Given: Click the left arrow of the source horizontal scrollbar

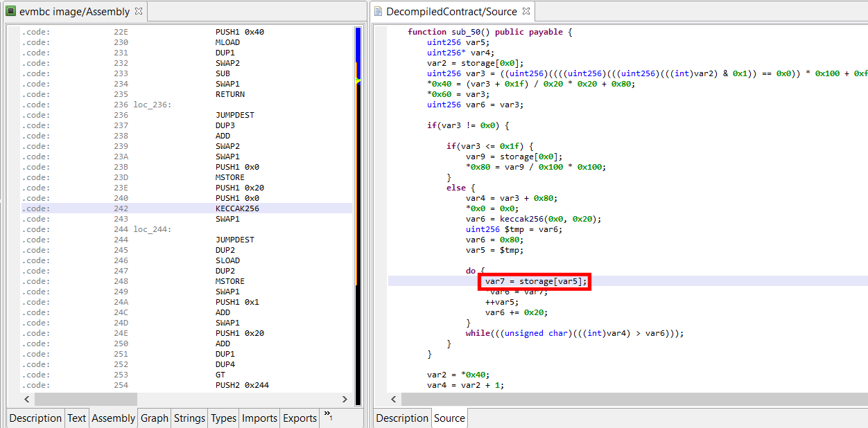Looking at the screenshot, I should click(x=394, y=399).
